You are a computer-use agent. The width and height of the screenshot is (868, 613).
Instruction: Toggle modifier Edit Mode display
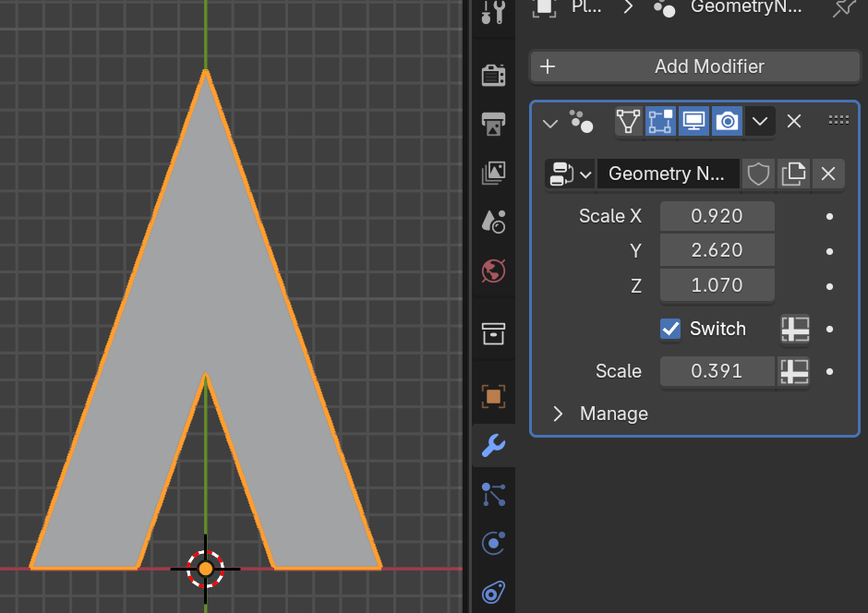click(x=660, y=121)
